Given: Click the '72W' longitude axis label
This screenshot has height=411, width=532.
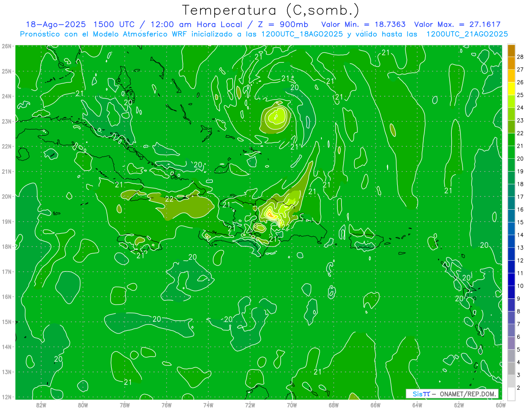Looking at the screenshot, I should pyautogui.click(x=250, y=405).
